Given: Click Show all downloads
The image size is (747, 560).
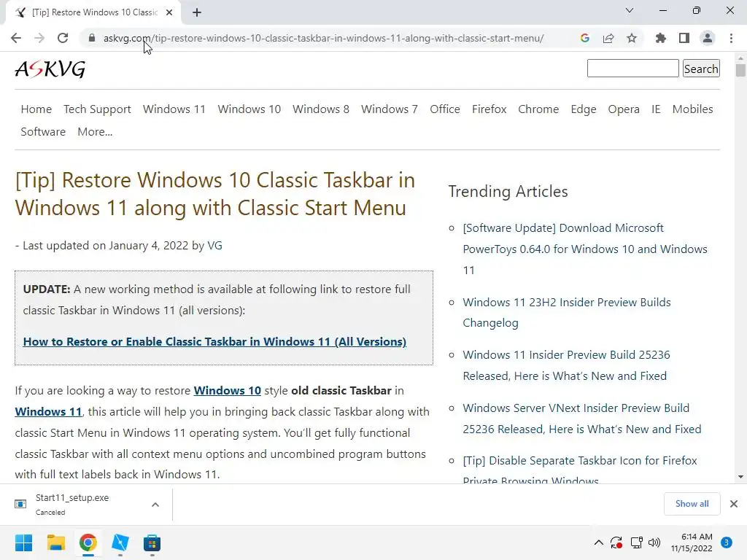Looking at the screenshot, I should (x=692, y=504).
